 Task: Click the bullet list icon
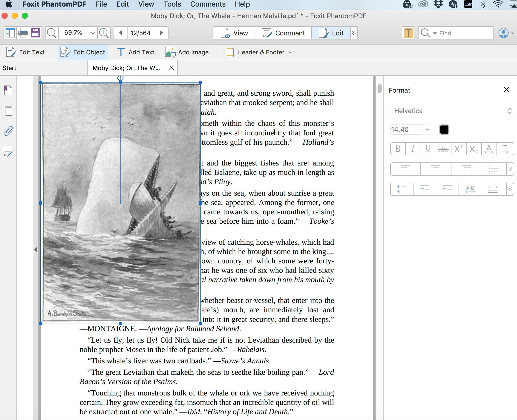[493, 169]
